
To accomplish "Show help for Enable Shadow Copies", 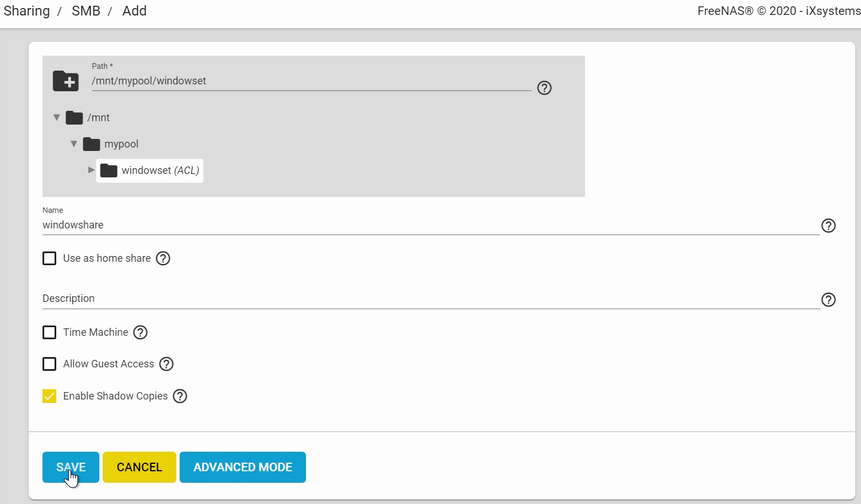I will [x=180, y=396].
